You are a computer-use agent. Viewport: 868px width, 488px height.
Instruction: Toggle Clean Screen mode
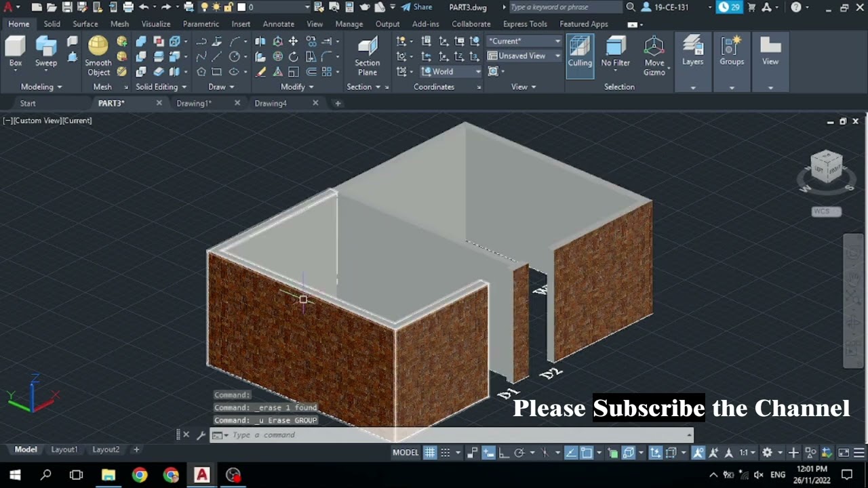pos(844,453)
